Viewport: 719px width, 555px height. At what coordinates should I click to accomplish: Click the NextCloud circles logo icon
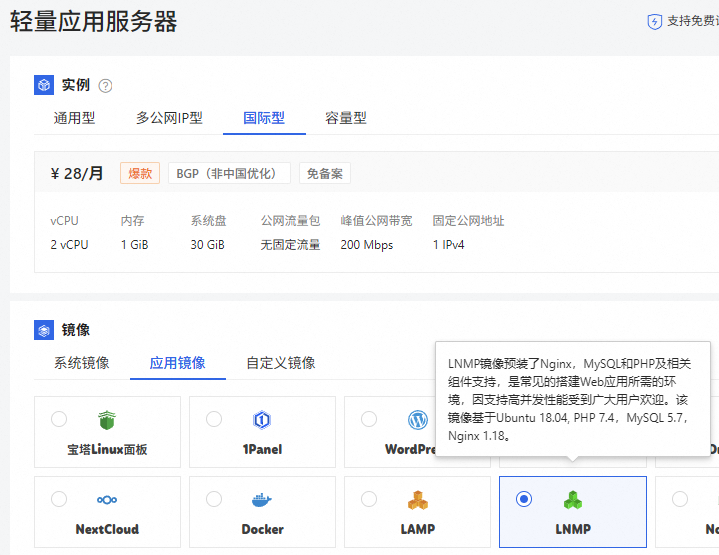[107, 500]
